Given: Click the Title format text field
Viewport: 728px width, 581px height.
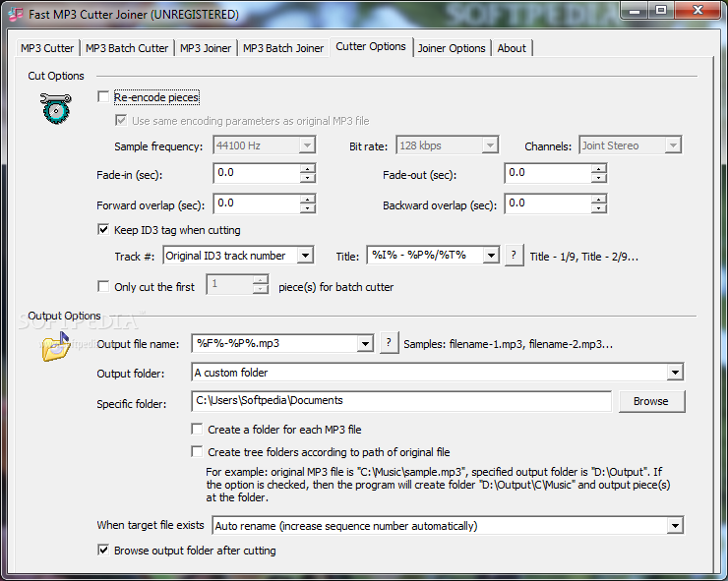Looking at the screenshot, I should click(425, 256).
